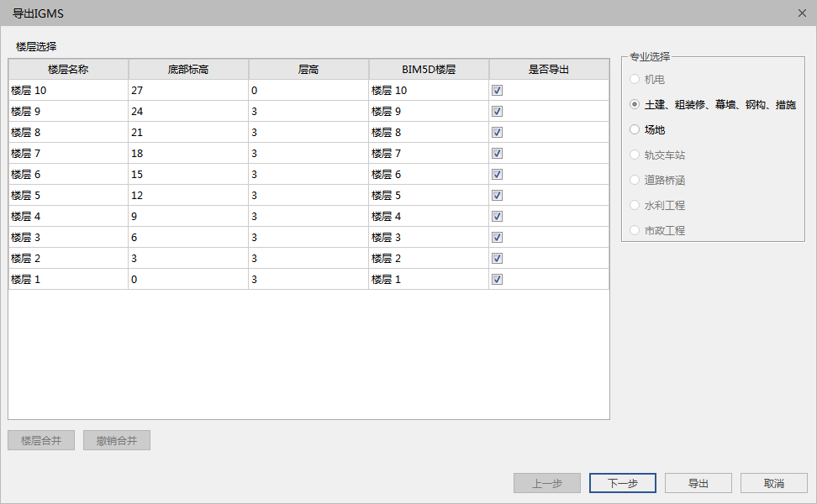The height and width of the screenshot is (504, 817).
Task: Click the 导出 button
Action: 698,483
